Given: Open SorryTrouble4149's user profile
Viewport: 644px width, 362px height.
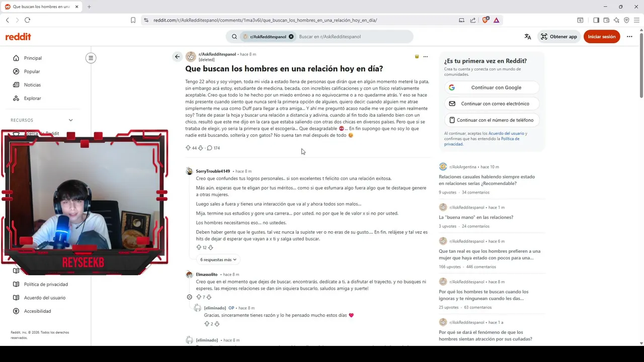Looking at the screenshot, I should pos(213,171).
